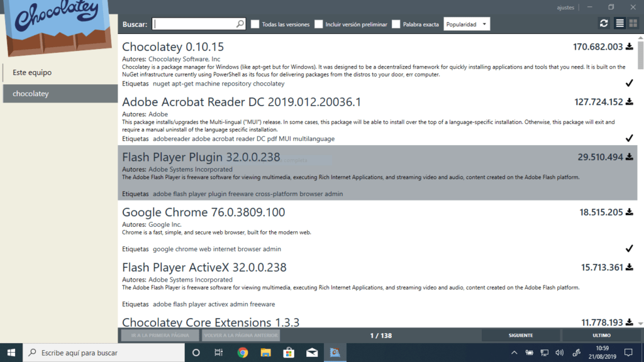Screen dimensions: 644x362
Task: Open the notification center icon
Action: [628, 353]
